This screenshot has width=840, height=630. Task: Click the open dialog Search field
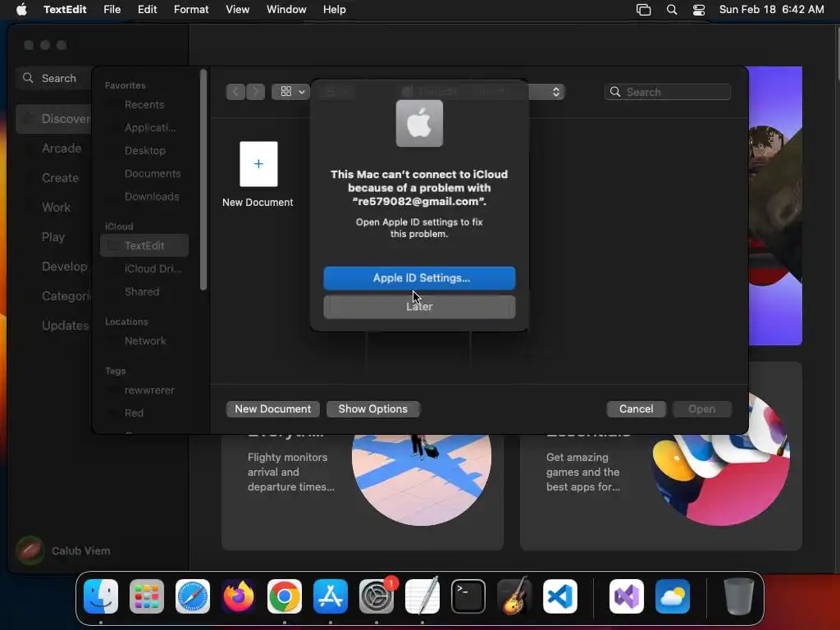coord(668,92)
